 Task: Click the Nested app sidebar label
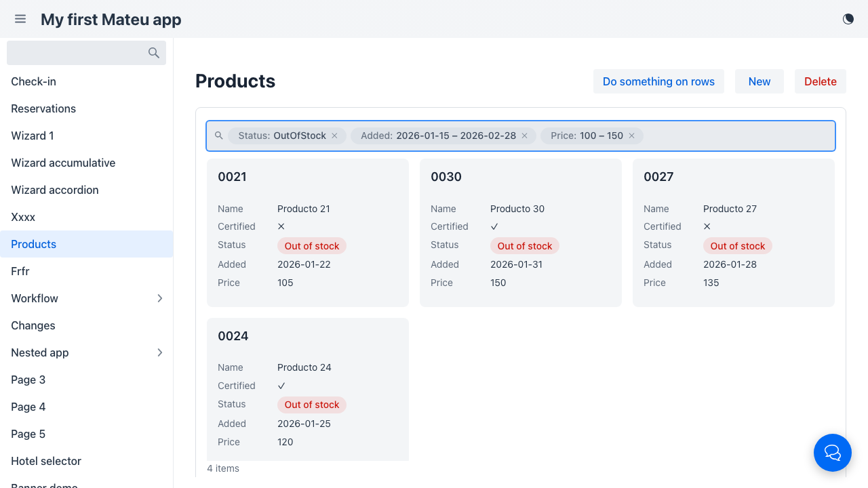(x=40, y=352)
